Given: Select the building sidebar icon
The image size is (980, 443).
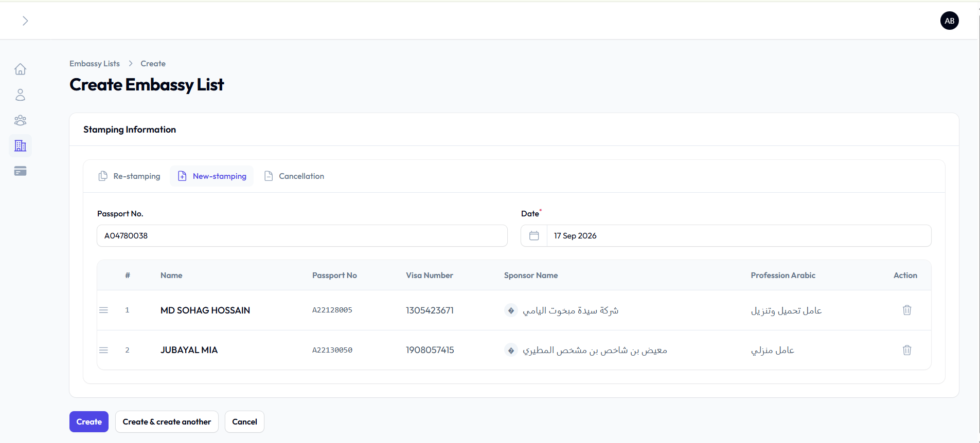Looking at the screenshot, I should point(21,146).
